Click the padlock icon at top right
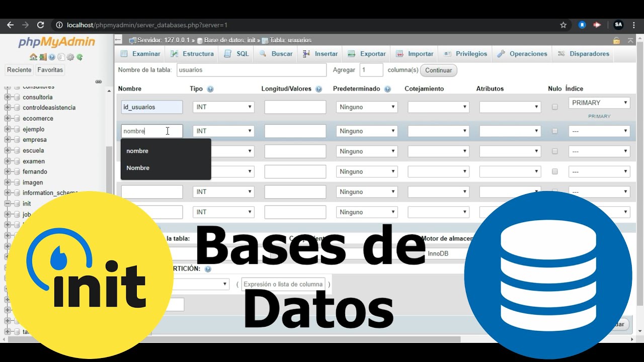 coord(616,40)
